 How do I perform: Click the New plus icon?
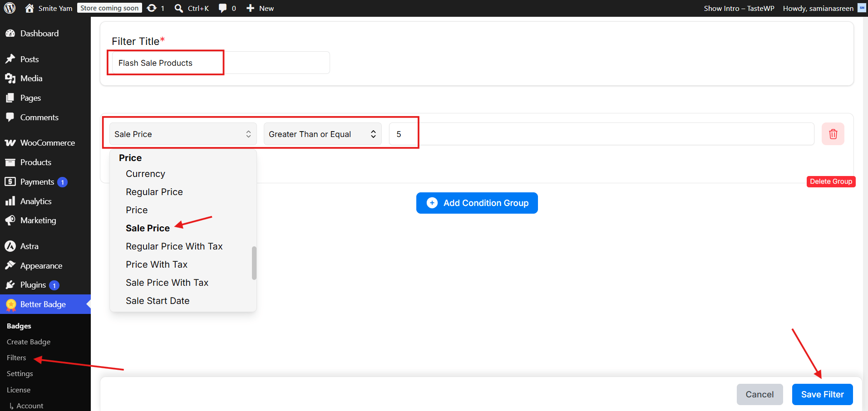point(250,8)
